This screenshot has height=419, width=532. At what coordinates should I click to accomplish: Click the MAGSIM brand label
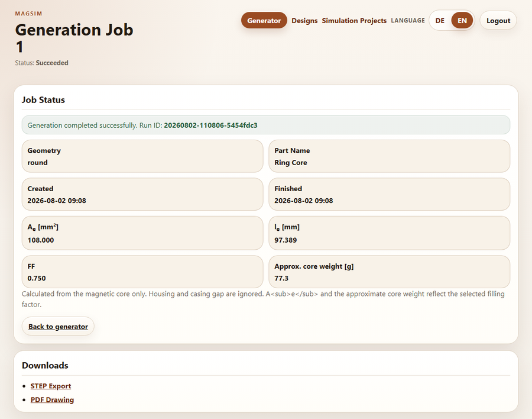click(x=28, y=14)
